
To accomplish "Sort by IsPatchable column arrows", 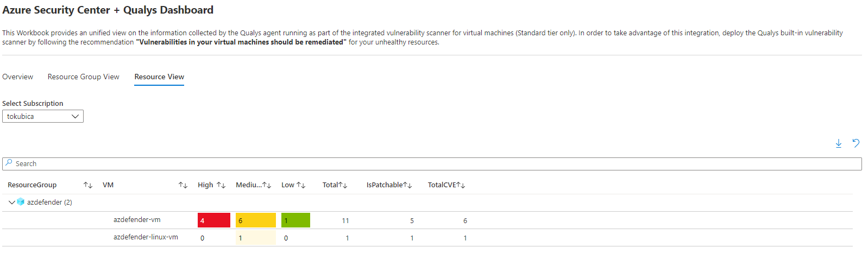I will click(407, 185).
